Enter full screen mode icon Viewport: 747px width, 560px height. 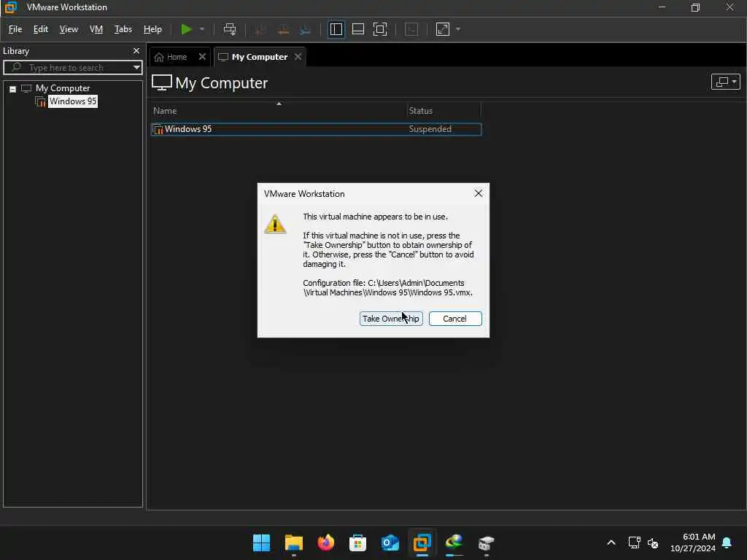pyautogui.click(x=380, y=29)
